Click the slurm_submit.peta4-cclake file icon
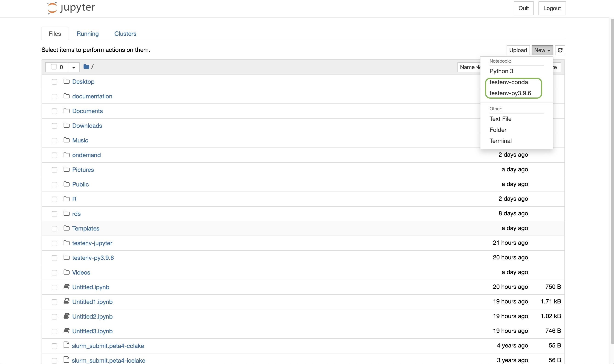Viewport: 614px width, 364px height. [66, 345]
